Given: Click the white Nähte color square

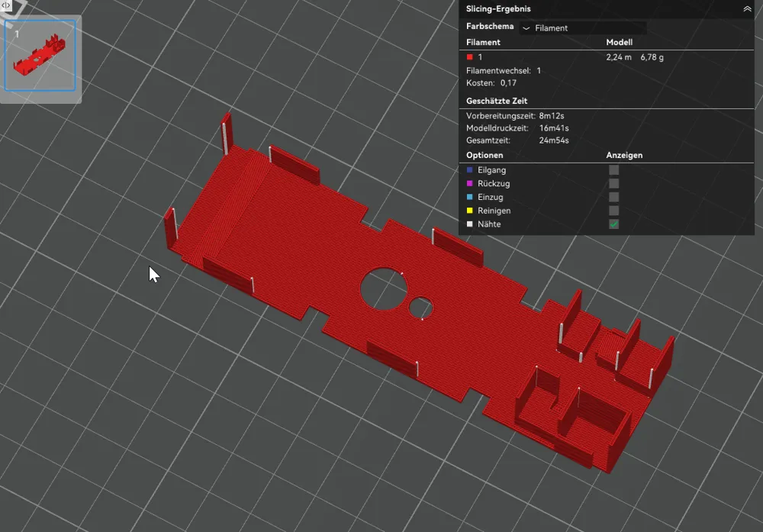Looking at the screenshot, I should (x=470, y=224).
